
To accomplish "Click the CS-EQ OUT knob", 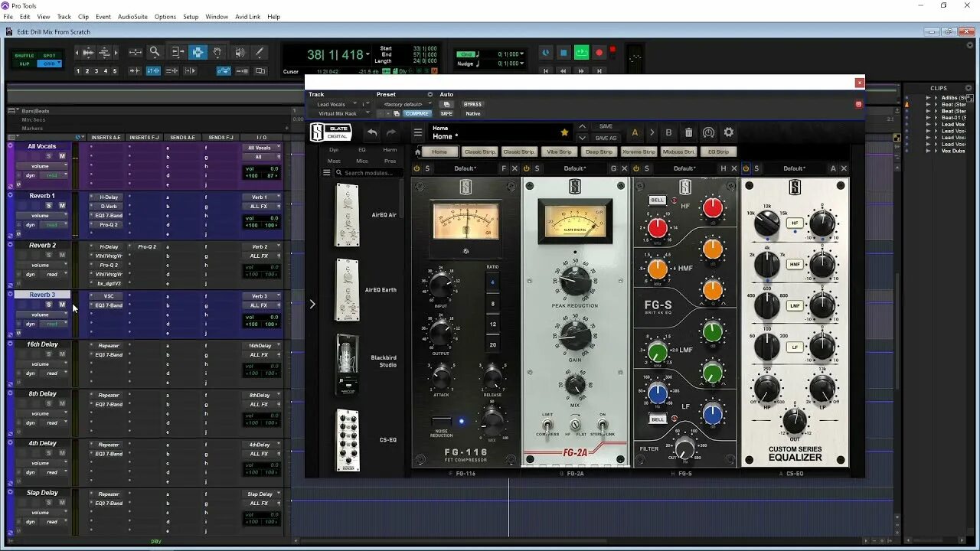I will pos(795,420).
